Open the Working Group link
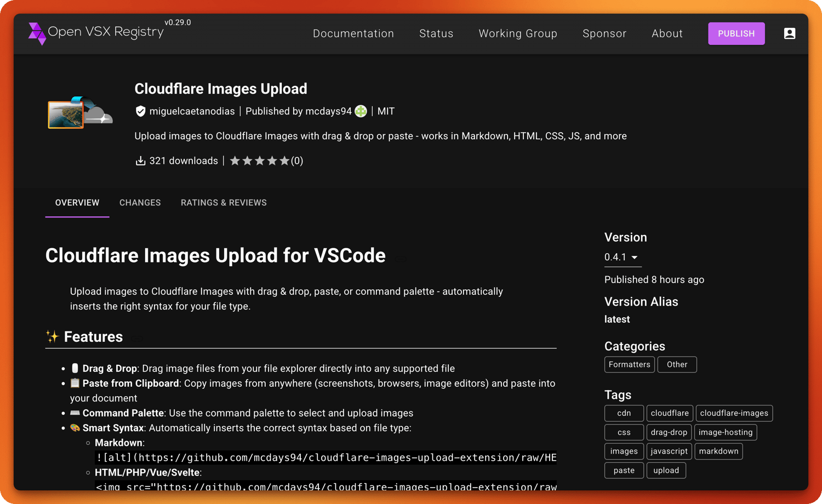This screenshot has width=822, height=504. pos(518,33)
